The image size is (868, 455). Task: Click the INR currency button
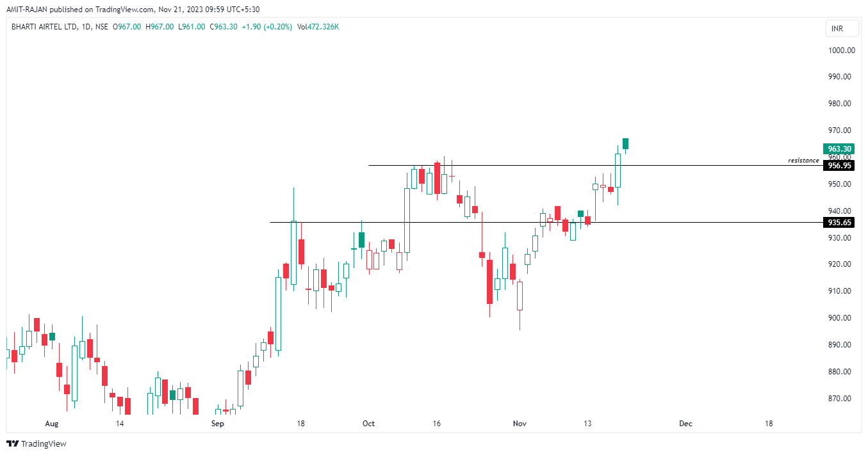841,29
